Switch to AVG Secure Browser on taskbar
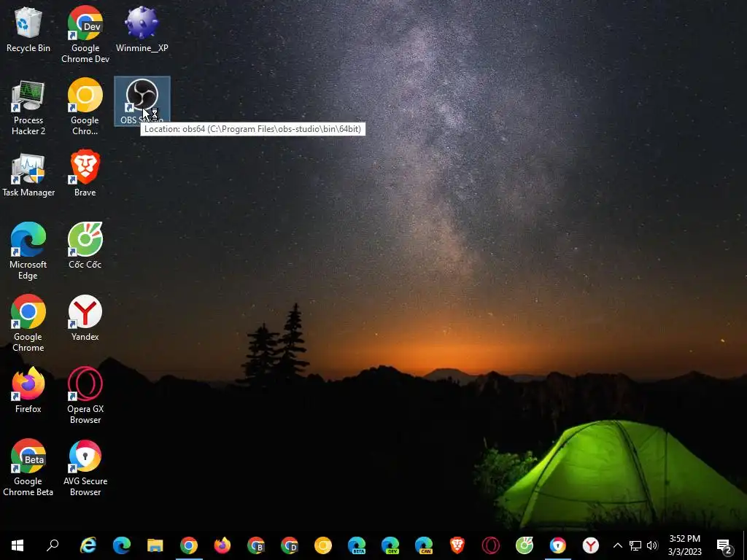The image size is (747, 560). click(558, 545)
